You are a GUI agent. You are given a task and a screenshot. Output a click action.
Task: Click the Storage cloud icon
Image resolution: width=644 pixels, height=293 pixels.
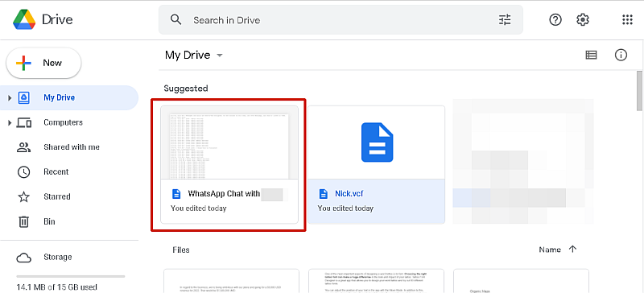tap(24, 258)
